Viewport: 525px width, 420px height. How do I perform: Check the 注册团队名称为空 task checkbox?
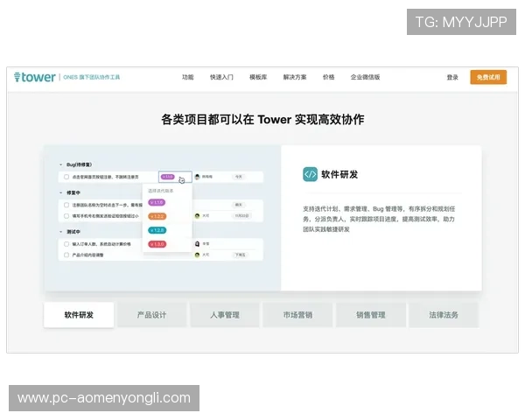tap(66, 205)
